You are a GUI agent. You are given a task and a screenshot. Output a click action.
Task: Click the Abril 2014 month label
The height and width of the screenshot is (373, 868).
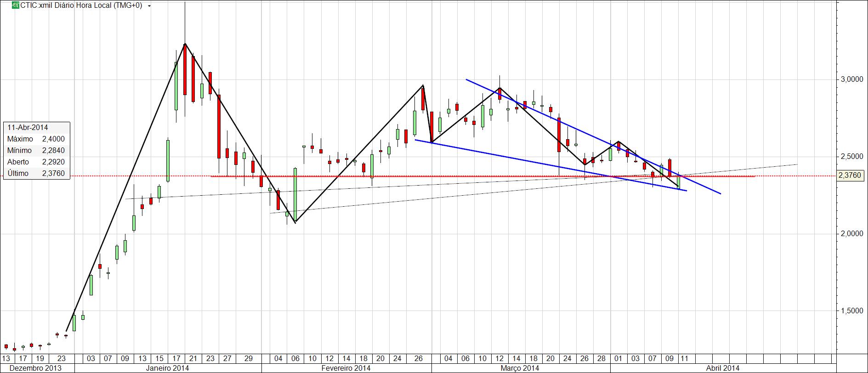pos(723,368)
